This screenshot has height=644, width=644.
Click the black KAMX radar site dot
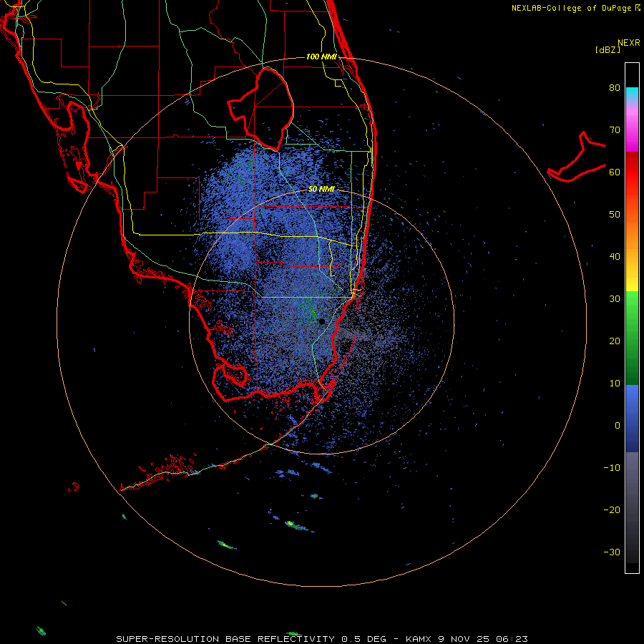click(322, 321)
